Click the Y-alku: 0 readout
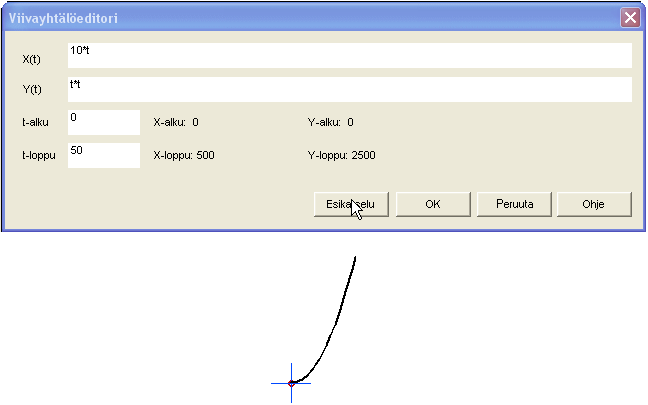This screenshot has width=648, height=405. 330,123
